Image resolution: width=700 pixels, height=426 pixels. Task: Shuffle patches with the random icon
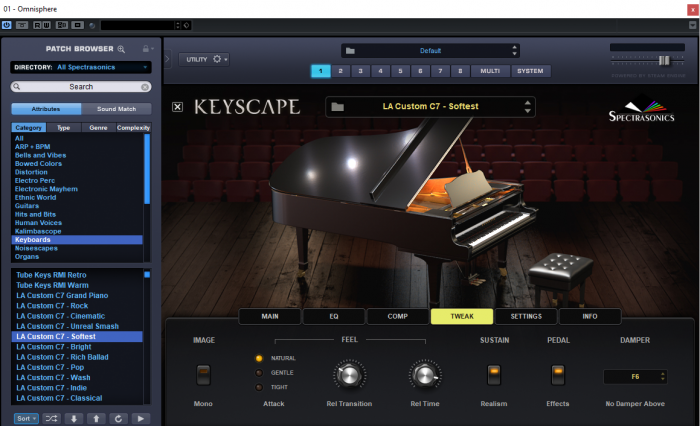point(51,418)
